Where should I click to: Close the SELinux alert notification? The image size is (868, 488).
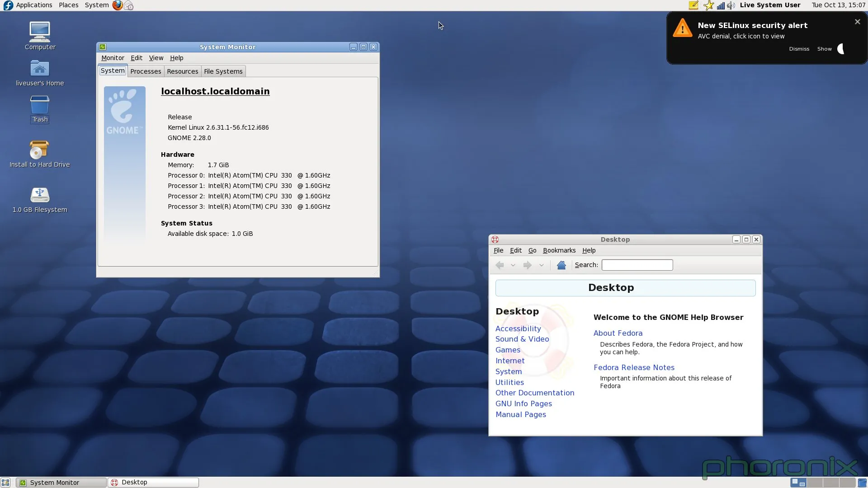(x=857, y=22)
